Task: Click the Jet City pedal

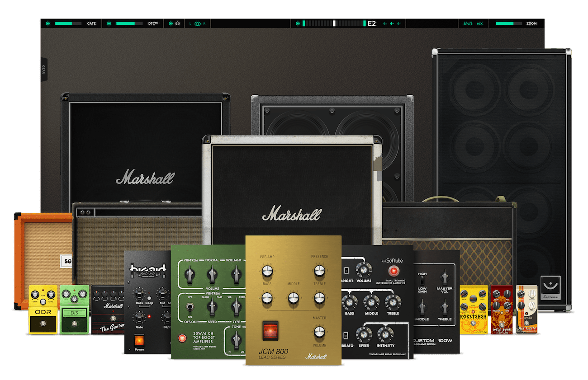Action: (x=526, y=310)
